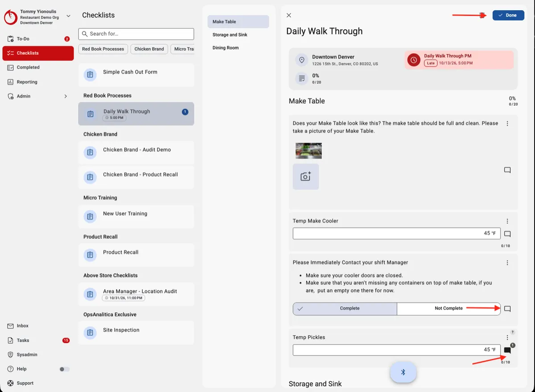The width and height of the screenshot is (535, 392).
Task: Click the Tasks document icon
Action: 11,340
